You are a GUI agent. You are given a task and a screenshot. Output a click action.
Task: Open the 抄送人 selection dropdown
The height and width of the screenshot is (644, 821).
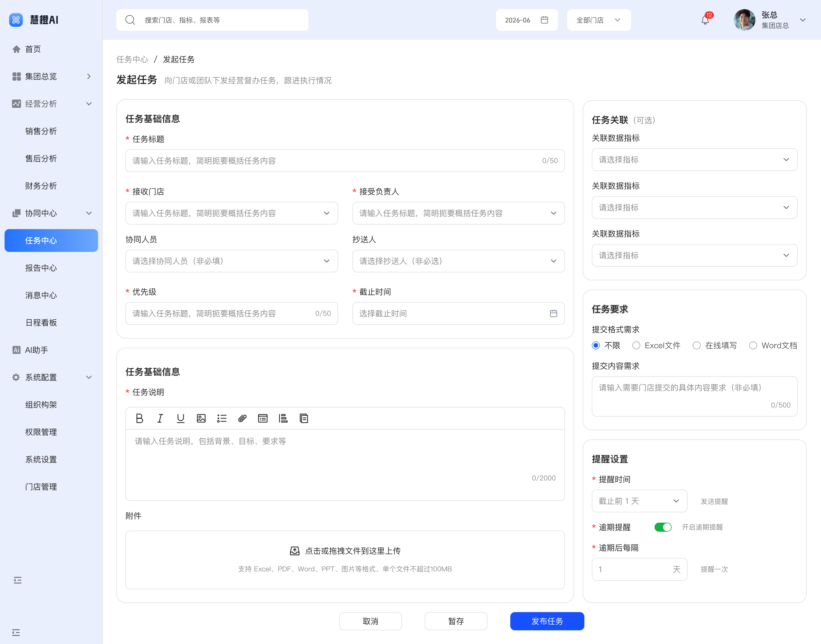[x=458, y=261]
